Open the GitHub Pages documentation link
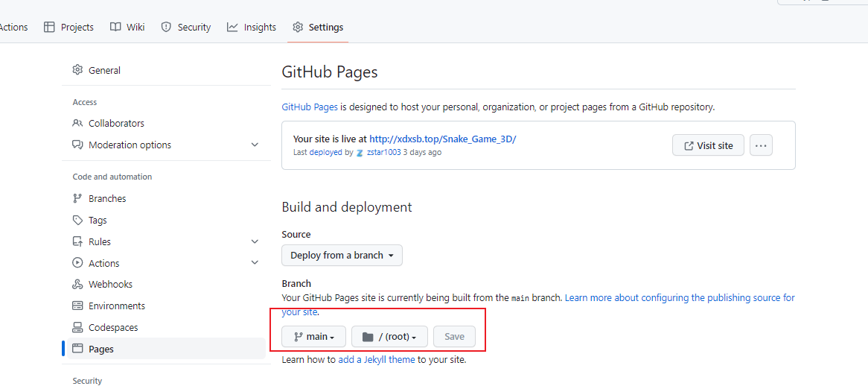The width and height of the screenshot is (868, 386). coord(310,107)
